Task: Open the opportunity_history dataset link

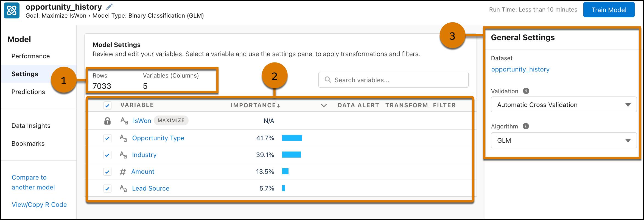Action: (x=520, y=69)
